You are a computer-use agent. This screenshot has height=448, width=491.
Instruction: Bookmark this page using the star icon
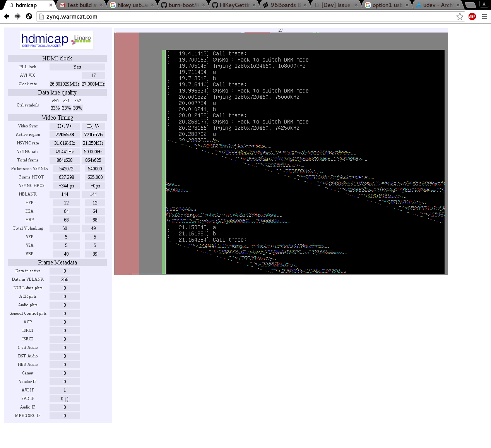(460, 17)
